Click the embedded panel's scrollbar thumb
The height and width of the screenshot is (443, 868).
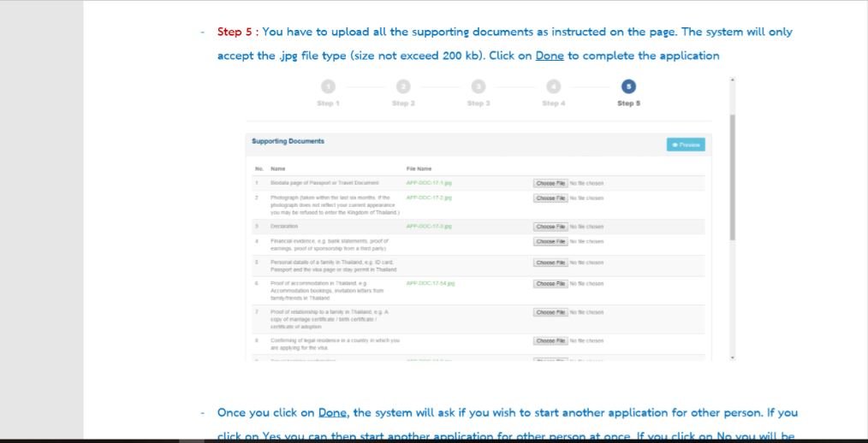pyautogui.click(x=733, y=177)
